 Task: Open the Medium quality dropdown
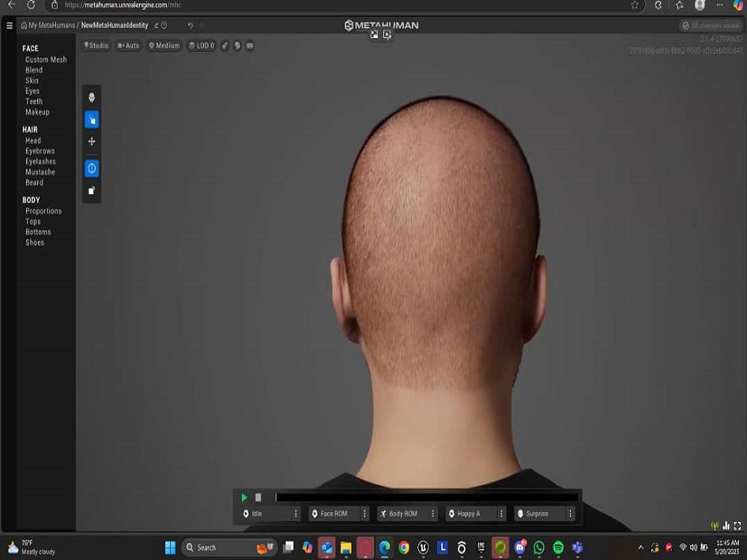pos(164,46)
